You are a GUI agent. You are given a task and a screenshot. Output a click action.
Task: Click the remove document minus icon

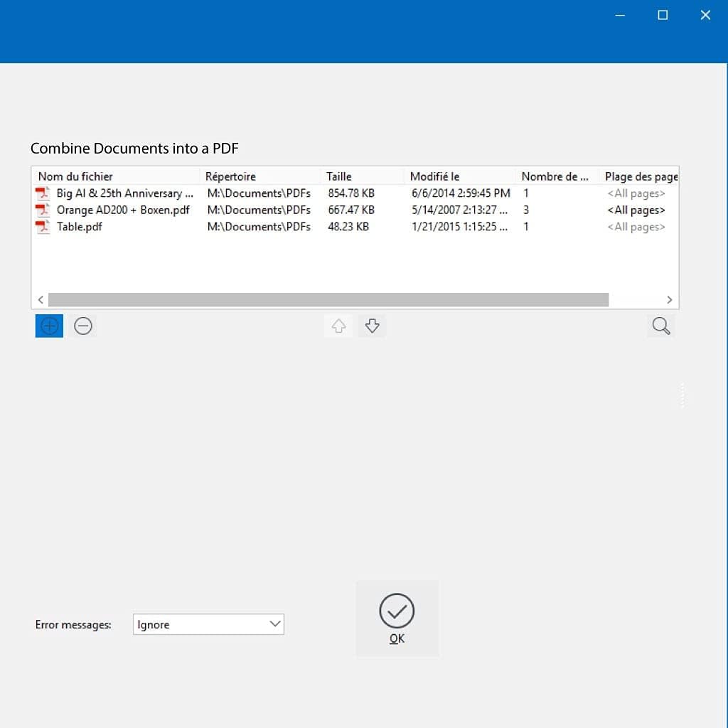pyautogui.click(x=83, y=326)
